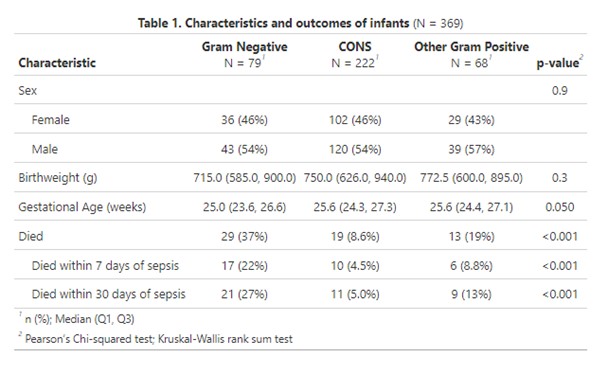Viewport: 608px width, 375px height.
Task: Click the CONS column header
Action: (355, 47)
